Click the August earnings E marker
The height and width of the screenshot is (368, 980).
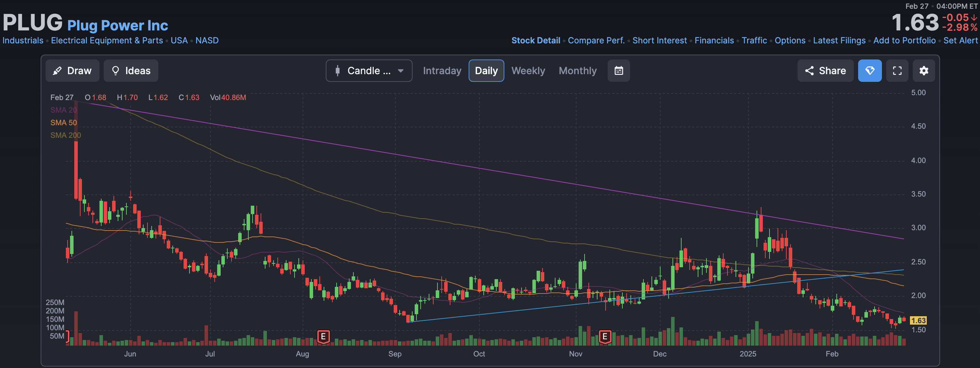click(323, 337)
